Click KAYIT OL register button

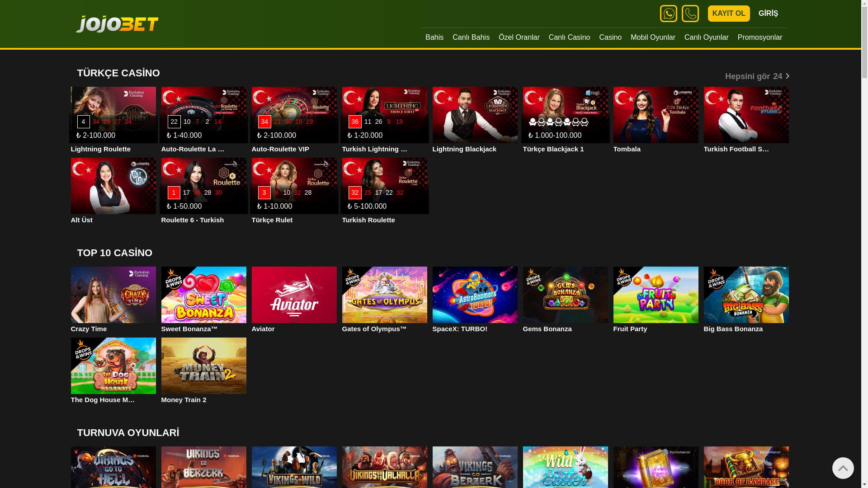729,14
